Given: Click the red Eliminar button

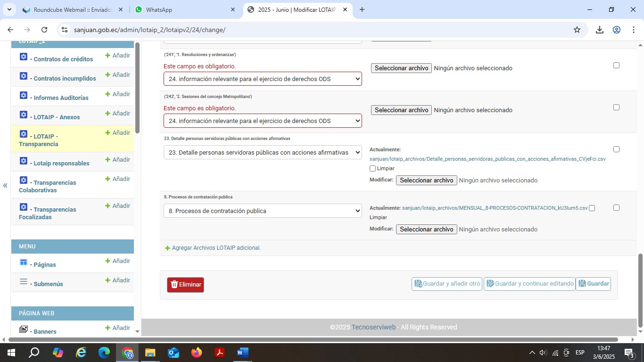Looking at the screenshot, I should (185, 285).
